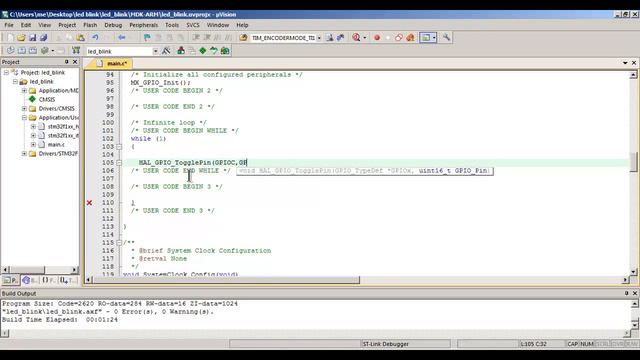This screenshot has height=360, width=640.
Task: Click the incremental find icon left of search box
Action: (x=243, y=38)
